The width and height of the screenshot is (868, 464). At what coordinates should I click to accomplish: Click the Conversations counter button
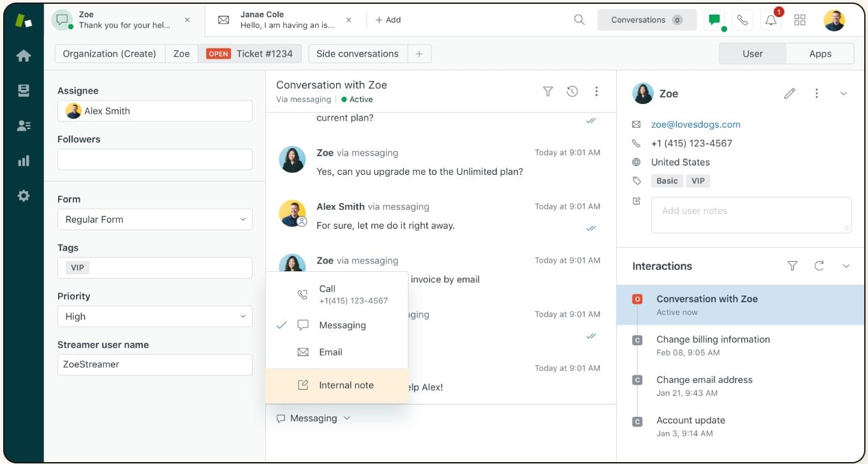pos(647,20)
